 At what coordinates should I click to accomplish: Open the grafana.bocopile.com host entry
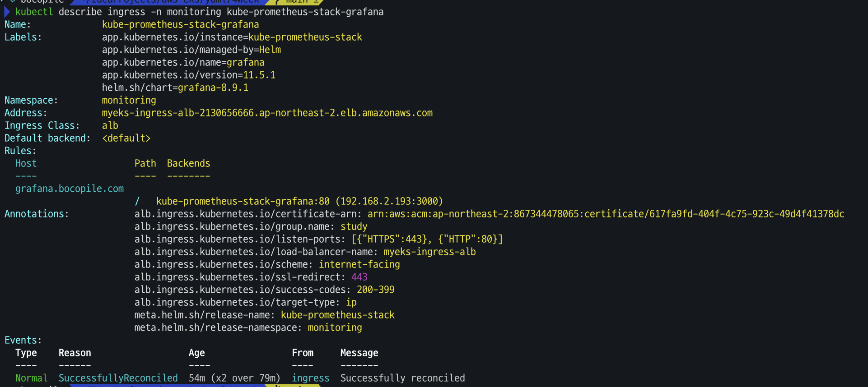pyautogui.click(x=70, y=189)
